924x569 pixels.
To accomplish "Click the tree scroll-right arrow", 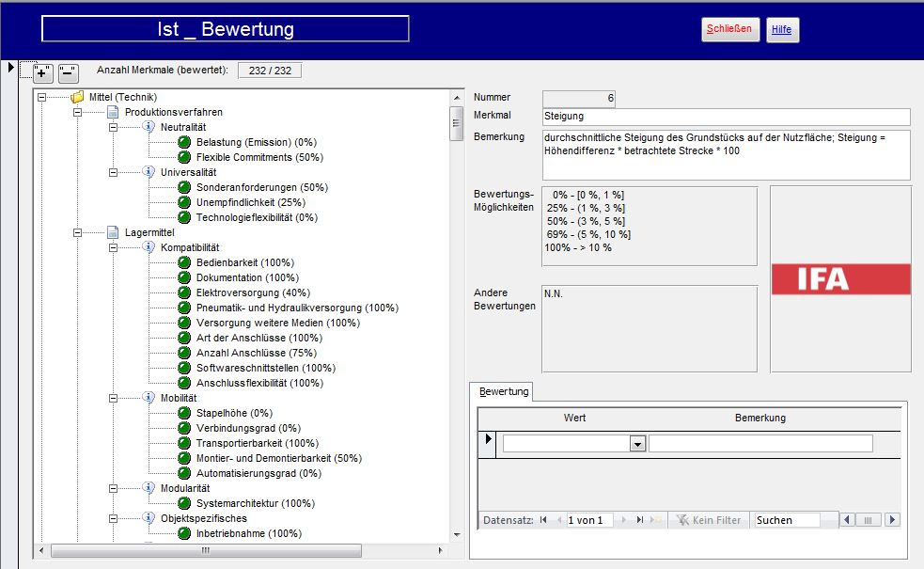I will (440, 550).
